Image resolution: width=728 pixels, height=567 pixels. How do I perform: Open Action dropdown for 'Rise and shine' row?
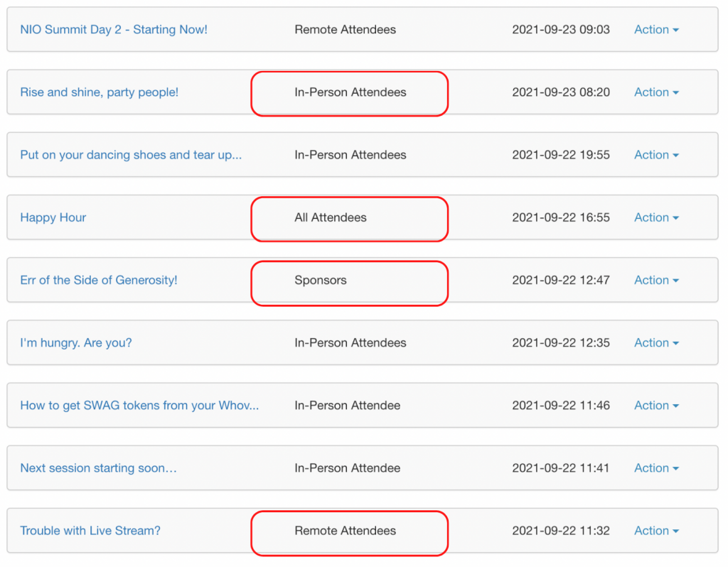655,92
